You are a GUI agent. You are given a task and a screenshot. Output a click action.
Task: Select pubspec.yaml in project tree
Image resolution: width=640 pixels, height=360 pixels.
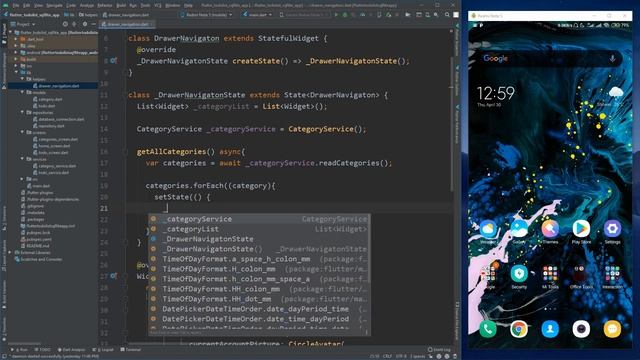tap(36, 239)
